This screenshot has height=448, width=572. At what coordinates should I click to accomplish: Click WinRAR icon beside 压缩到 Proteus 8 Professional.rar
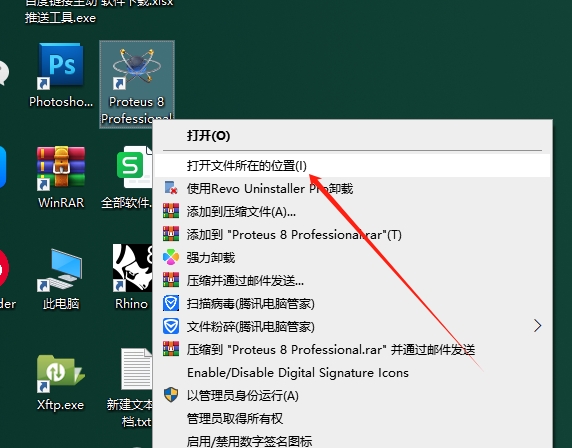coord(171,349)
